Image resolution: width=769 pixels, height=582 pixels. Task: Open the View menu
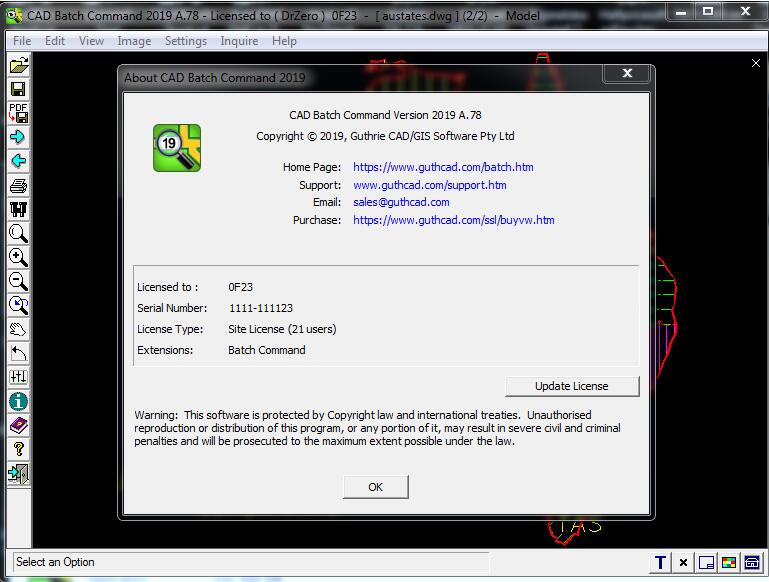pos(91,41)
